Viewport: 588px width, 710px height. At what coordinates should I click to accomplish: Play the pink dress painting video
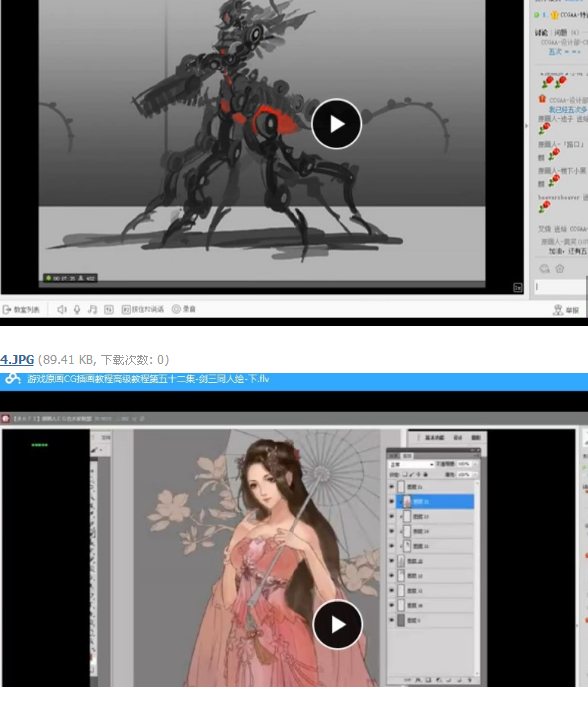tap(338, 625)
